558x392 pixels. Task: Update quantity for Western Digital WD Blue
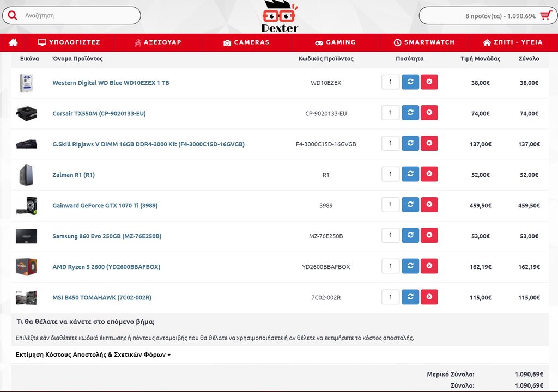[x=410, y=82]
